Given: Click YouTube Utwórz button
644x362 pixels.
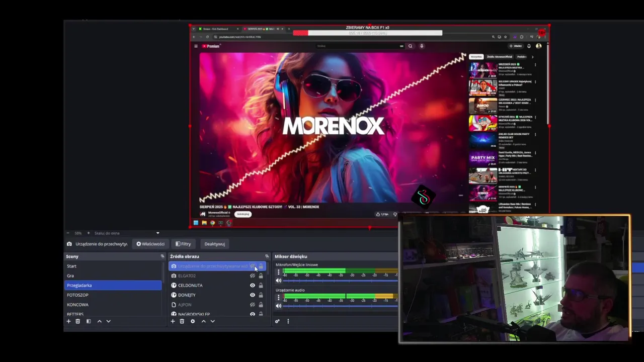Looking at the screenshot, I should [x=516, y=46].
